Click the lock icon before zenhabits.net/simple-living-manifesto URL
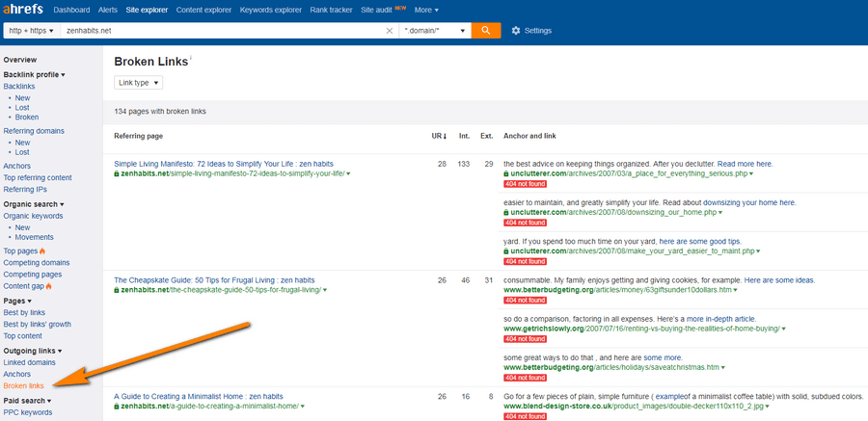Screen dimensions: 868x421 point(117,173)
